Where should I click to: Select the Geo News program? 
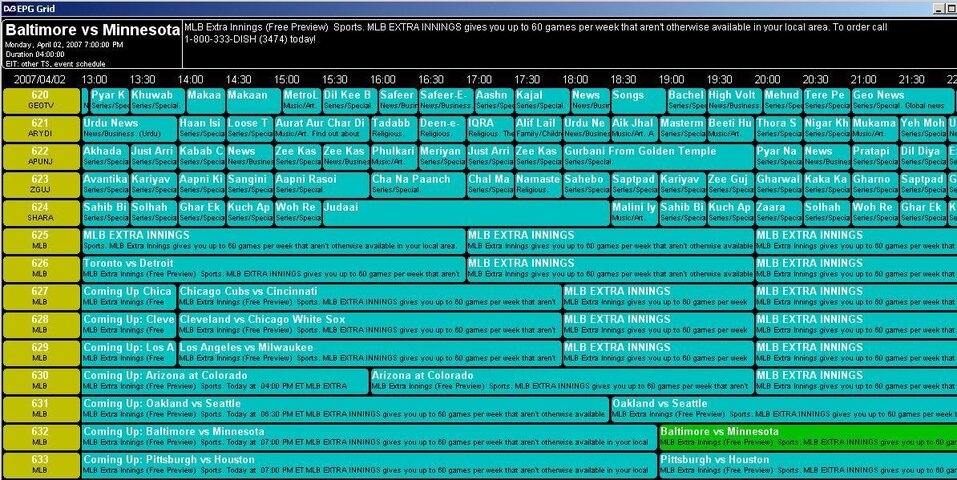pyautogui.click(x=903, y=101)
